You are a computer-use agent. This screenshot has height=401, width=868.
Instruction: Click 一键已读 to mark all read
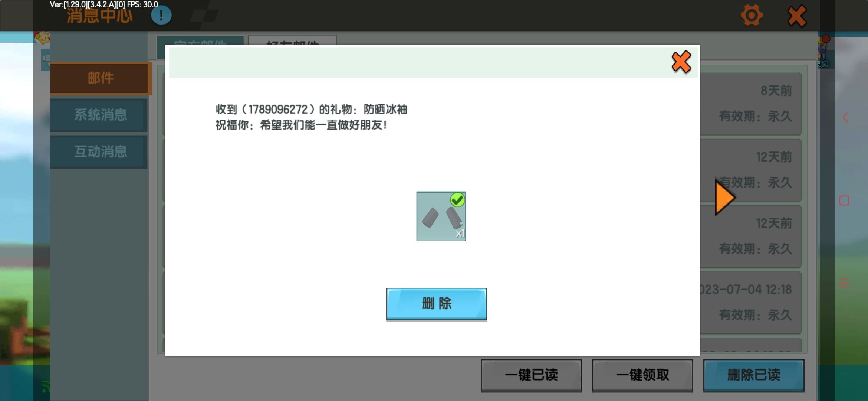[531, 375]
